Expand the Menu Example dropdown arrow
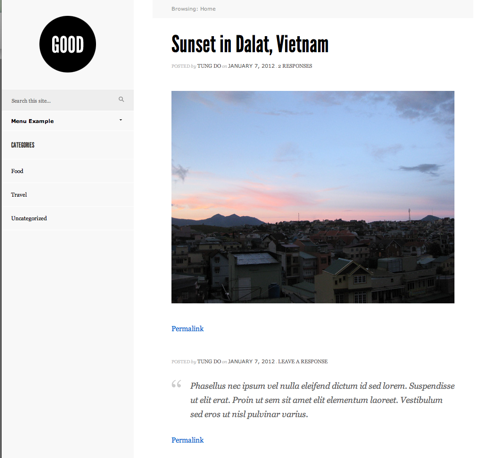The image size is (500, 458). click(121, 120)
